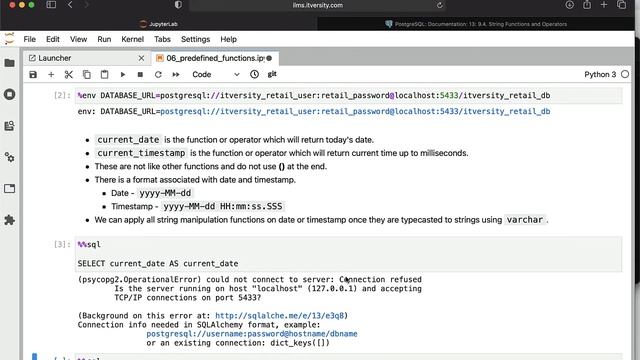Open the Kernel menu
This screenshot has width=640, height=360.
pyautogui.click(x=132, y=39)
